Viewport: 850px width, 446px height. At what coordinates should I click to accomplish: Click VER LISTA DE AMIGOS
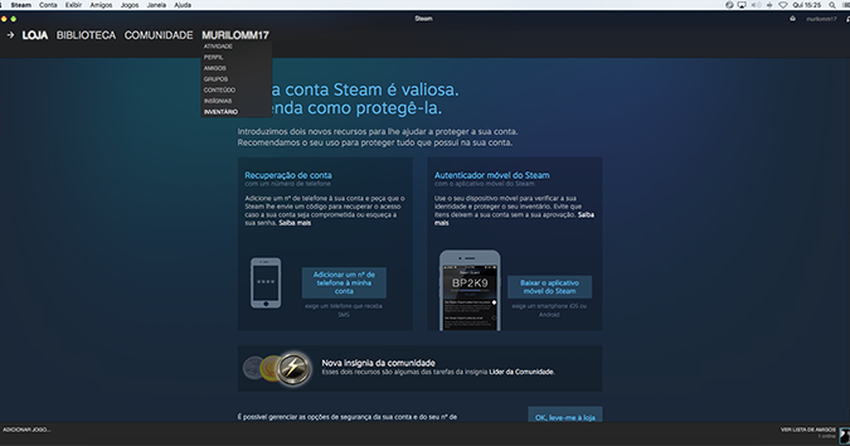point(808,430)
